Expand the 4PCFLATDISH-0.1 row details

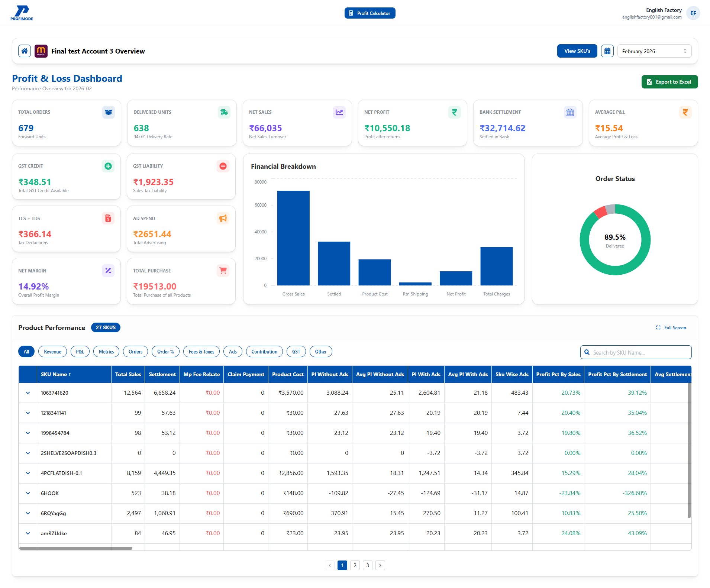point(28,473)
